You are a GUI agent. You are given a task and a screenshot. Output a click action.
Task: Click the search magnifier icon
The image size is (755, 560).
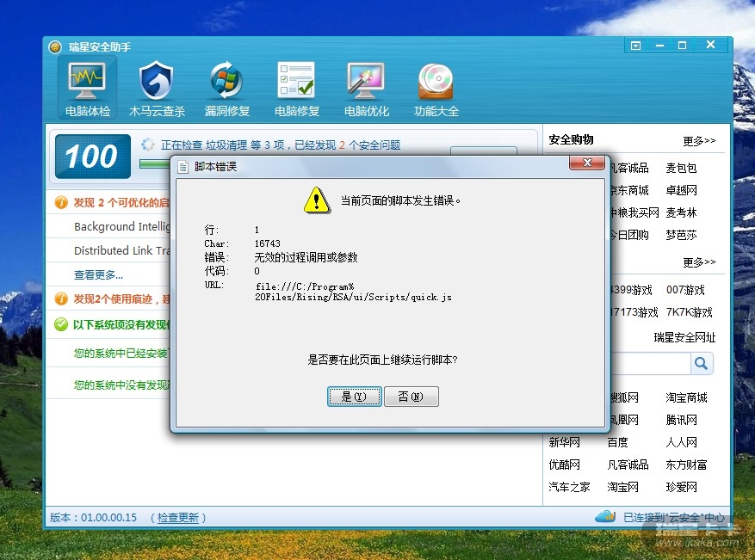coord(701,363)
